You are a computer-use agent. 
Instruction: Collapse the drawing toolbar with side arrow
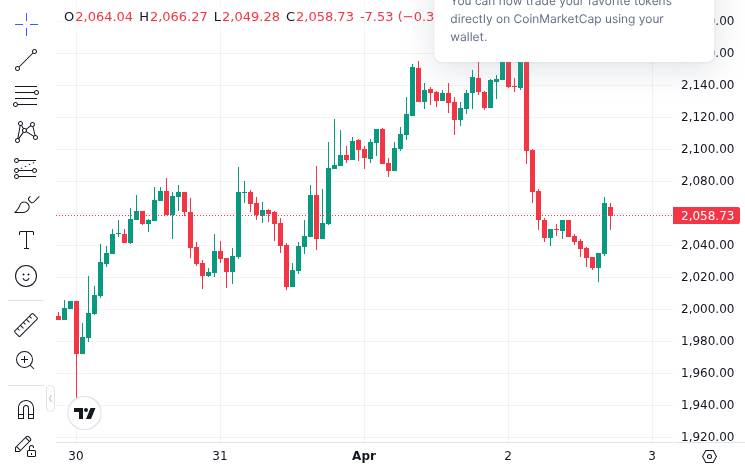(x=50, y=400)
